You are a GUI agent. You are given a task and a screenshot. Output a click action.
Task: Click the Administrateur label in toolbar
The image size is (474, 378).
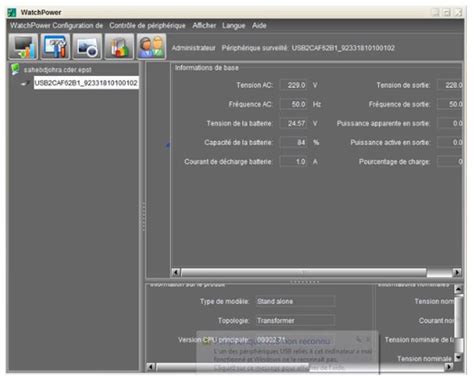click(x=194, y=48)
